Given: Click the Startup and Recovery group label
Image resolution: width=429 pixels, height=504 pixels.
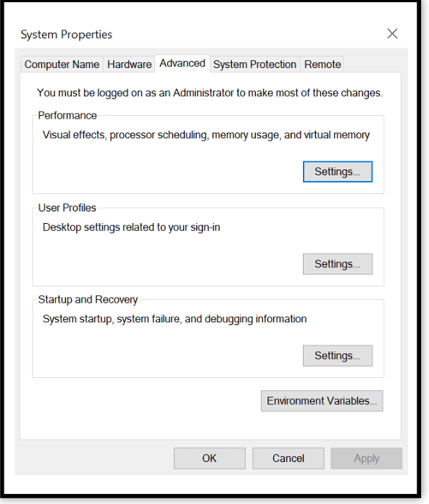Looking at the screenshot, I should pyautogui.click(x=88, y=300).
